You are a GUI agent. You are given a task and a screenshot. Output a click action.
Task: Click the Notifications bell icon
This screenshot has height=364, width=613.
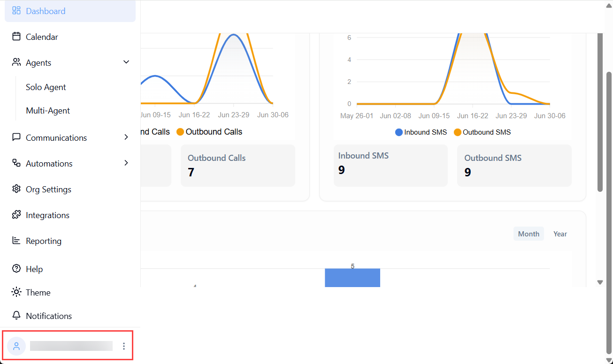[x=16, y=316]
